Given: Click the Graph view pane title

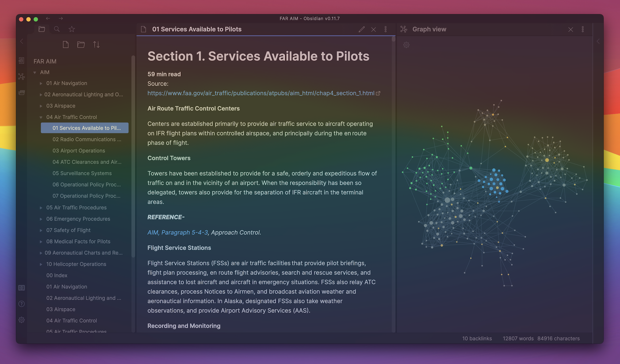Looking at the screenshot, I should tap(429, 29).
